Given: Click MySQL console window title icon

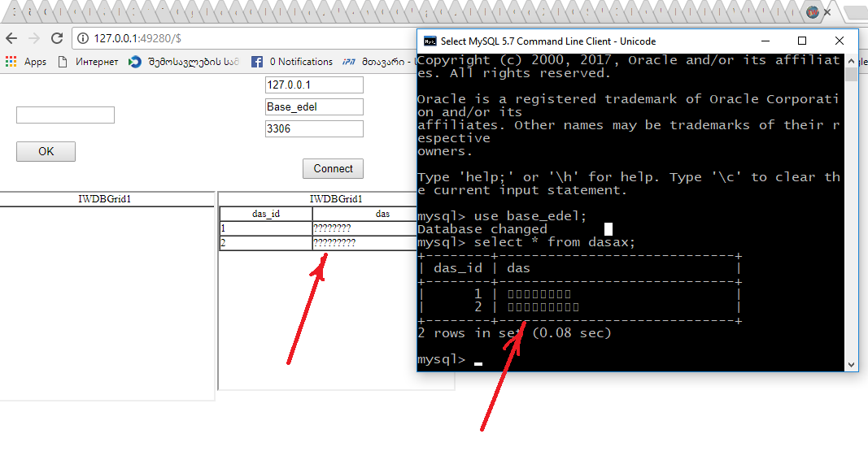Looking at the screenshot, I should (429, 41).
